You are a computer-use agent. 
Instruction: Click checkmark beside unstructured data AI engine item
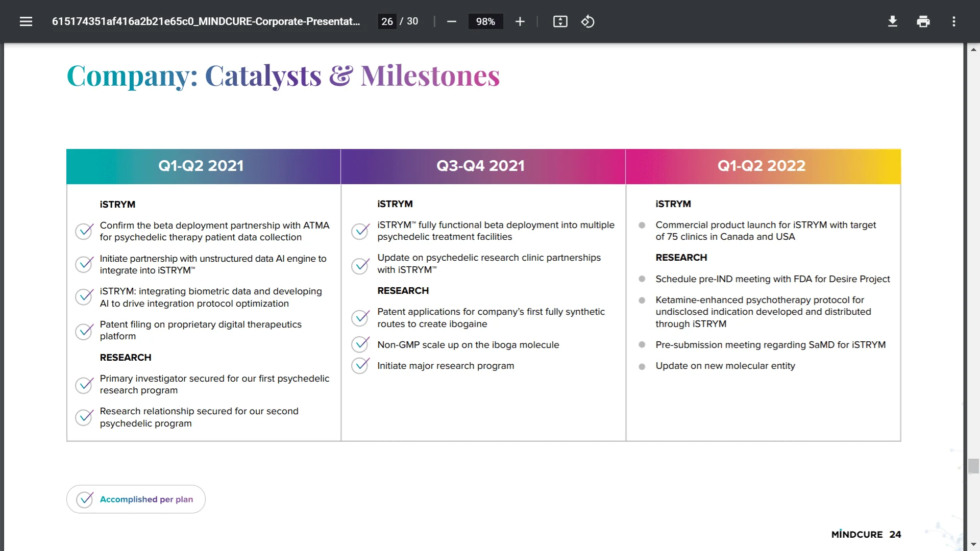pos(85,264)
